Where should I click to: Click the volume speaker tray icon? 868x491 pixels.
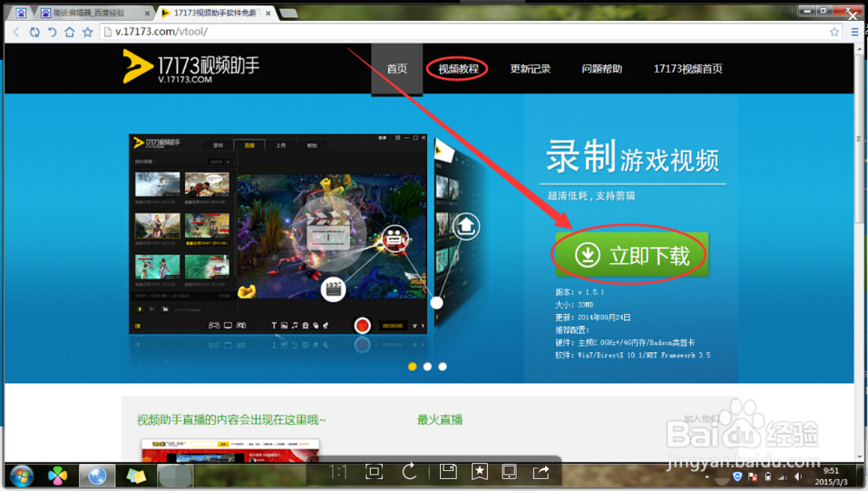[798, 476]
